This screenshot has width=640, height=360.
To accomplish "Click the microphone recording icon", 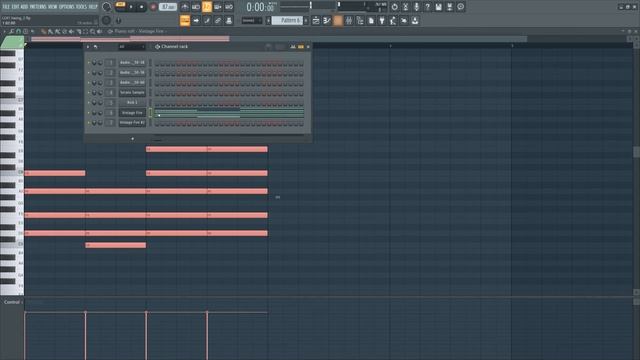I will tap(416, 7).
